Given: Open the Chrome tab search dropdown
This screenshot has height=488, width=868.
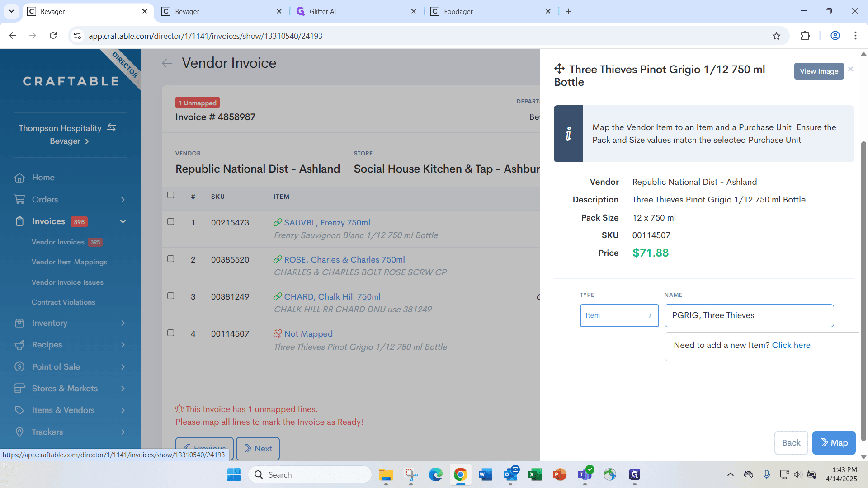Looking at the screenshot, I should point(11,11).
